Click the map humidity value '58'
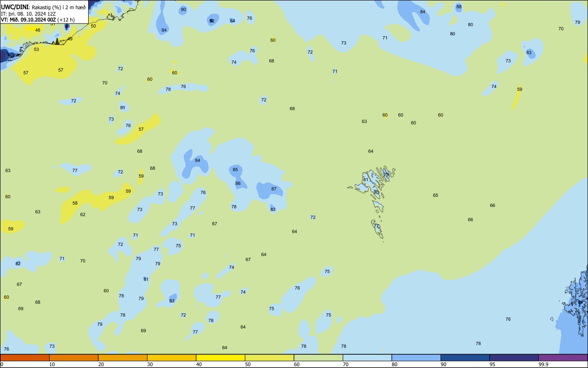The image size is (588, 368). click(75, 203)
